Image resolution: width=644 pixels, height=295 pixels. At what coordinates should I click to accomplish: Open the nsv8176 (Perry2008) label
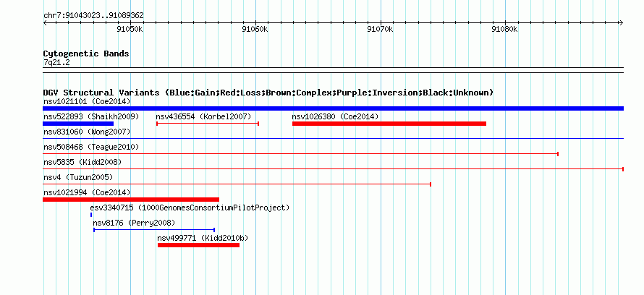click(134, 223)
